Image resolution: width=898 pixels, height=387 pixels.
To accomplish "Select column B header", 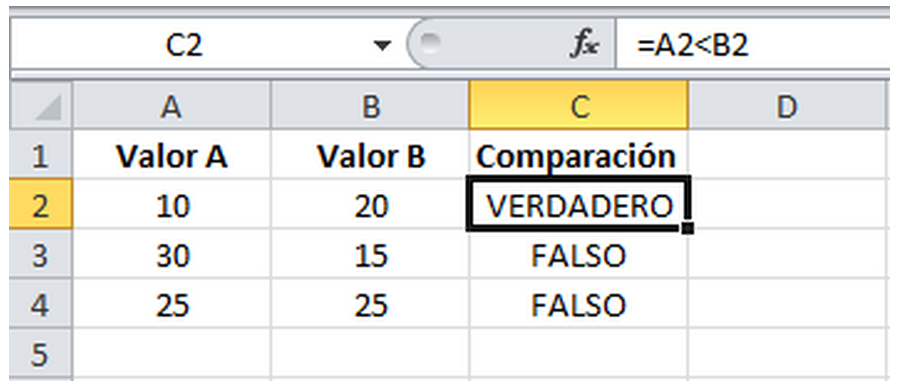I will pos(370,105).
